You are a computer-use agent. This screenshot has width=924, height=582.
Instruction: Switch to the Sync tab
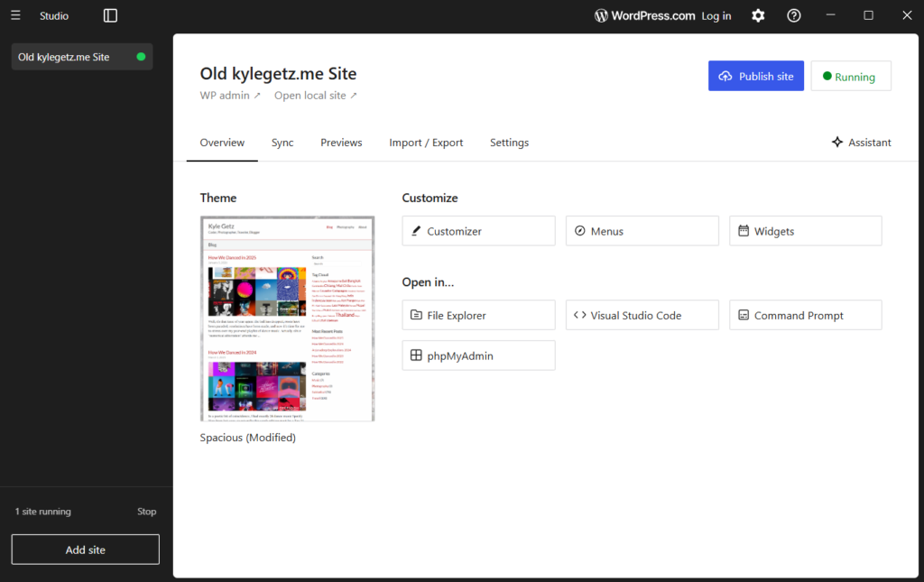point(282,143)
